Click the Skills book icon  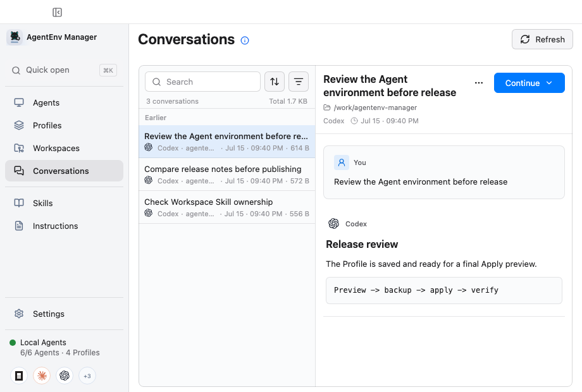(x=19, y=203)
